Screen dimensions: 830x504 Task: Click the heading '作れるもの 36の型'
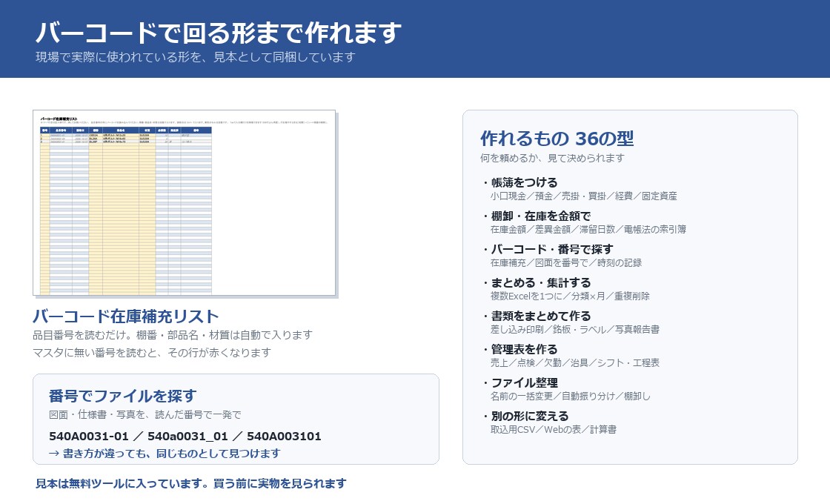coord(557,139)
